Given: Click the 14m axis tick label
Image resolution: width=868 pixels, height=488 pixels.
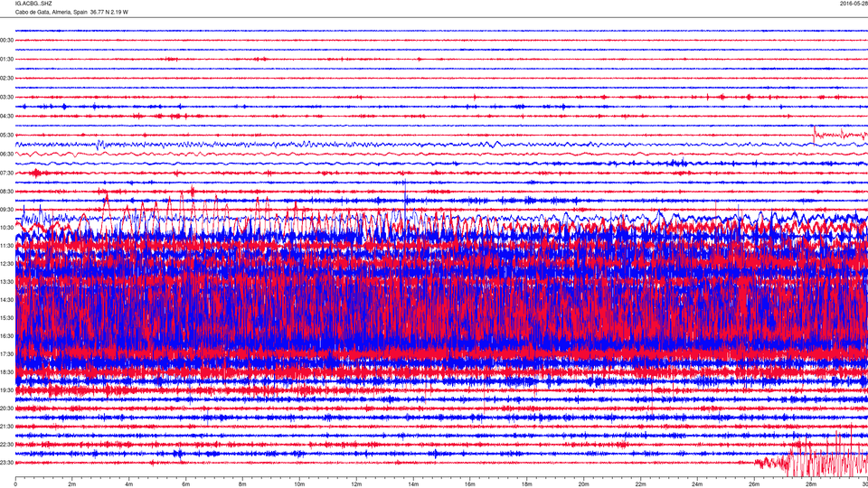Looking at the screenshot, I should (413, 484).
